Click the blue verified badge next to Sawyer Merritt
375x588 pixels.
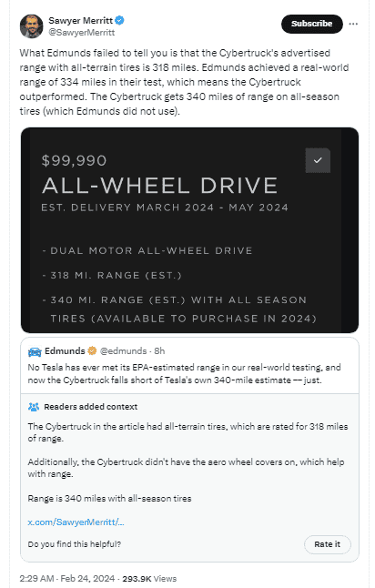point(119,20)
